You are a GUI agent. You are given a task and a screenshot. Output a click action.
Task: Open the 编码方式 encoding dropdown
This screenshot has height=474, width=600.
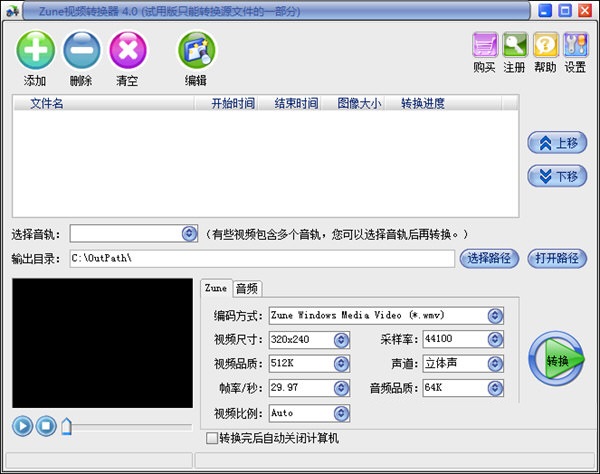pos(495,316)
